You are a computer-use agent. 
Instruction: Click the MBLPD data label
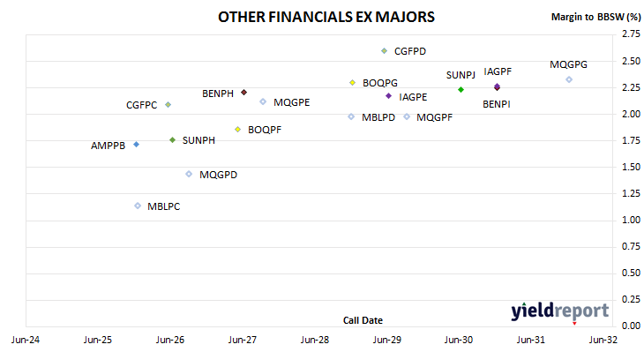pyautogui.click(x=378, y=118)
